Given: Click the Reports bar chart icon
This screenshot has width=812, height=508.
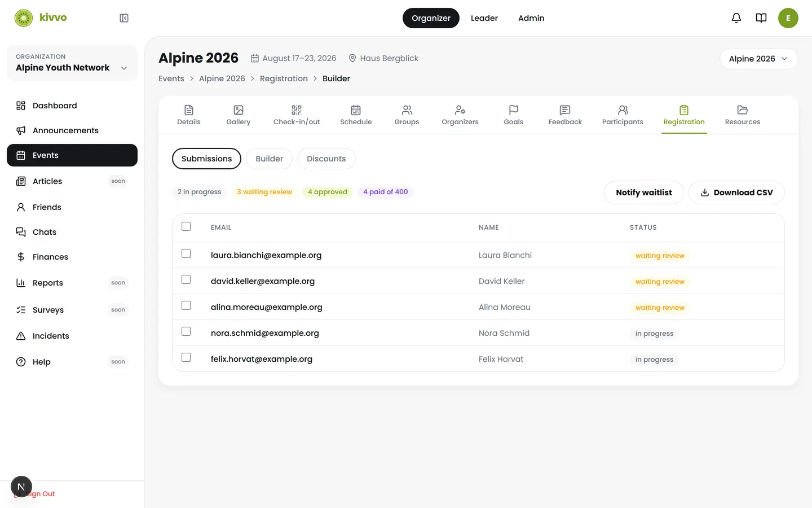Looking at the screenshot, I should tap(21, 283).
